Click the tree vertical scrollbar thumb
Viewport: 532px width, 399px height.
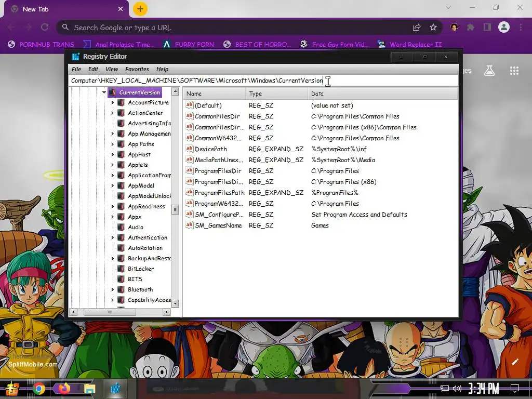pyautogui.click(x=175, y=209)
